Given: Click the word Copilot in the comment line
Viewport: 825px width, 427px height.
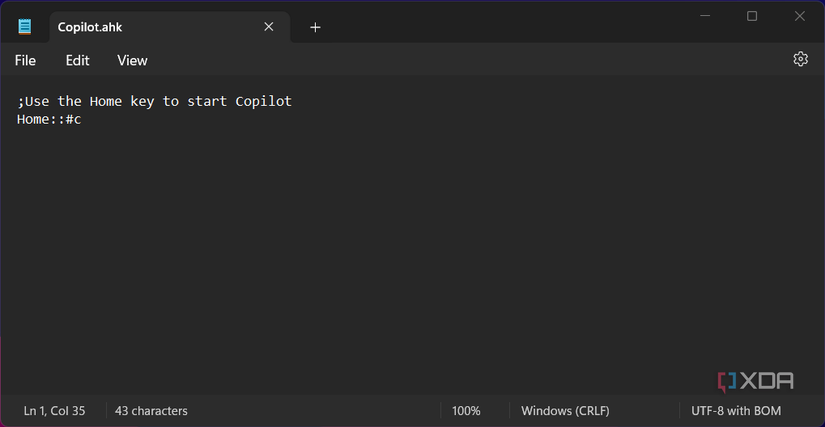Looking at the screenshot, I should (263, 102).
